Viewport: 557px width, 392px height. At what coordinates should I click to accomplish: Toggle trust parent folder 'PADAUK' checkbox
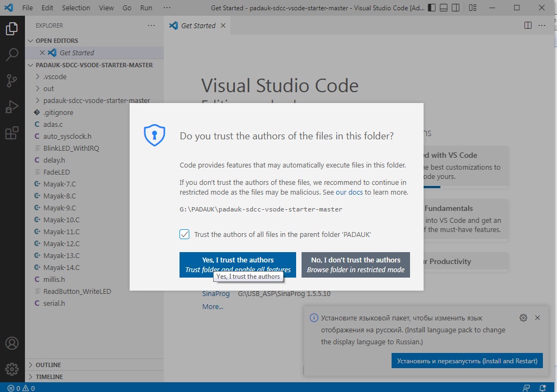click(x=185, y=234)
